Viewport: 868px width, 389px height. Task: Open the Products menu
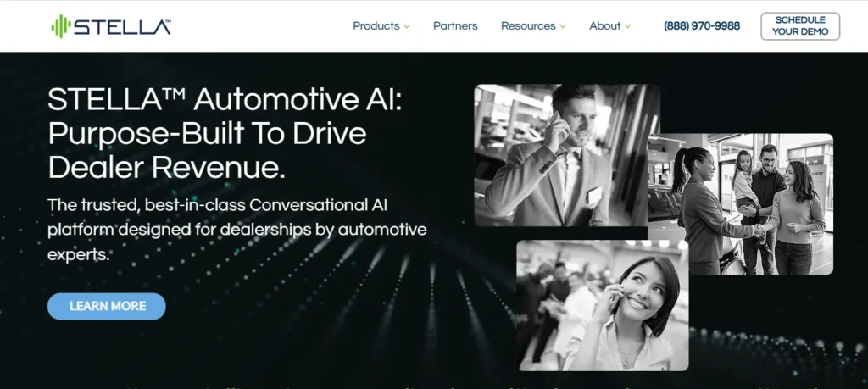pos(376,26)
